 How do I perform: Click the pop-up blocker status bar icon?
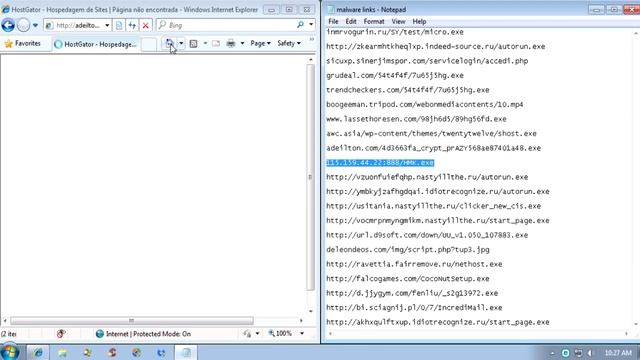[61, 334]
